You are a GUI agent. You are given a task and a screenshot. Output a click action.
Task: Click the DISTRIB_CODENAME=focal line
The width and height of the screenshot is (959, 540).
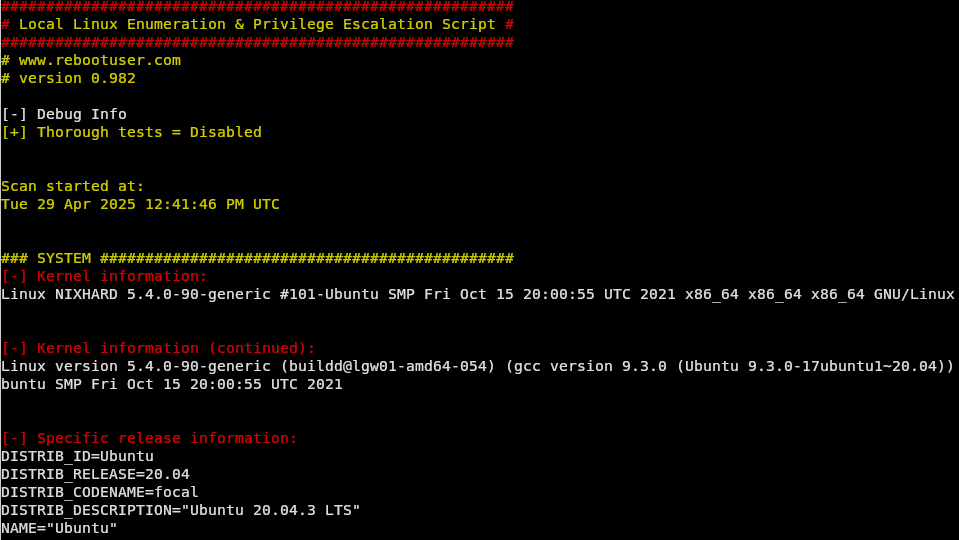tap(100, 492)
